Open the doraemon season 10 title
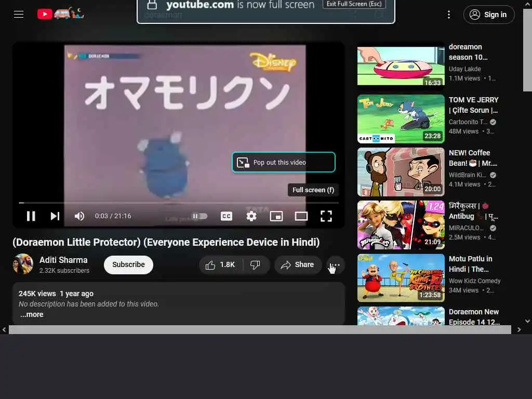This screenshot has width=532, height=399. click(468, 52)
